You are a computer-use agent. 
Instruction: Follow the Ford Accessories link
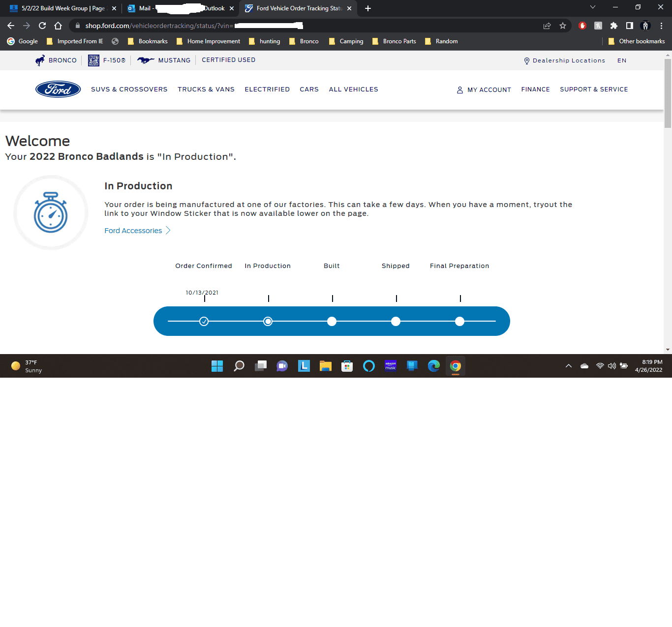[137, 231]
